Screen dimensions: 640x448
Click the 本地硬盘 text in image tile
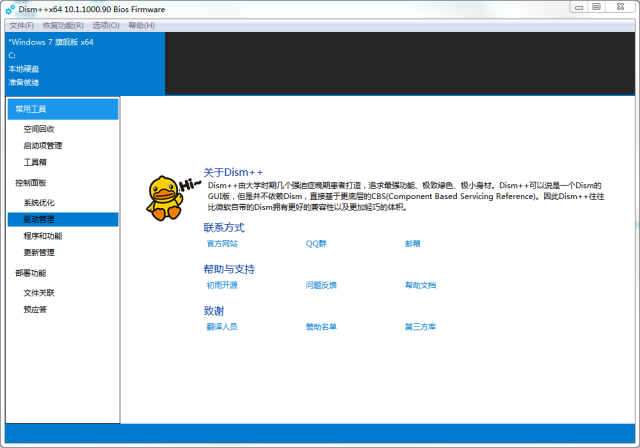(x=24, y=69)
